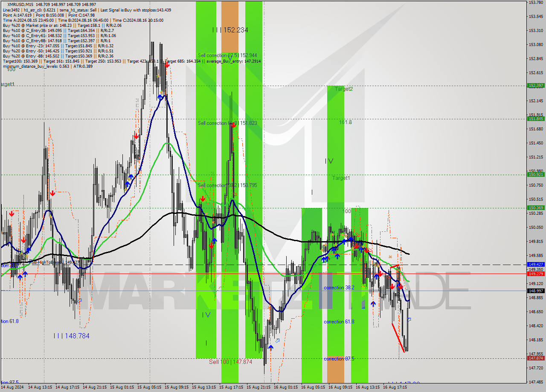Click the 'minimum_distance_buy_levels: 0.563' line
The width and height of the screenshot is (546, 392).
[x=48, y=66]
